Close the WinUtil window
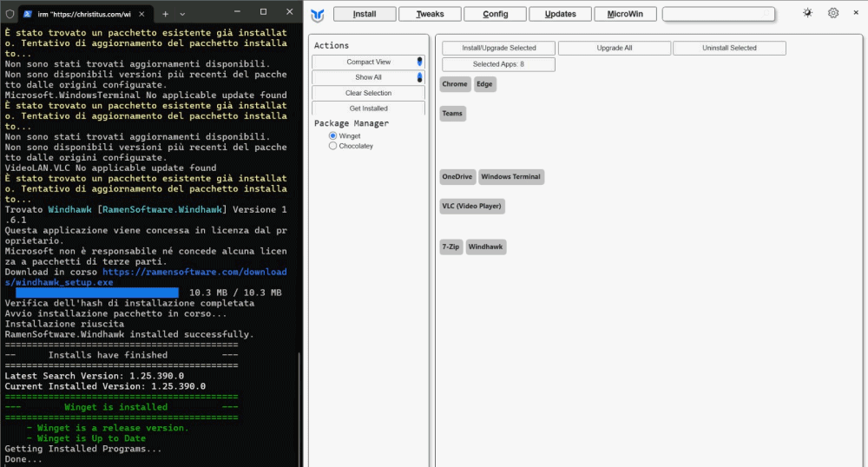 coord(856,12)
